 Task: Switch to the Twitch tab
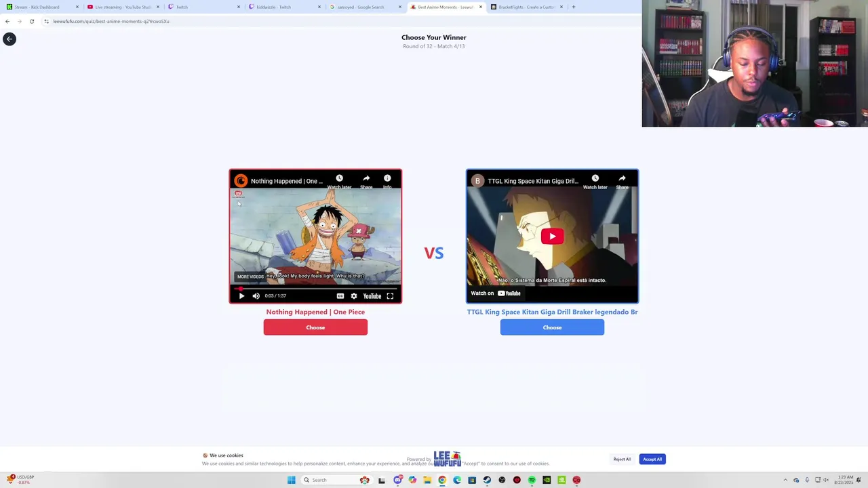(203, 7)
